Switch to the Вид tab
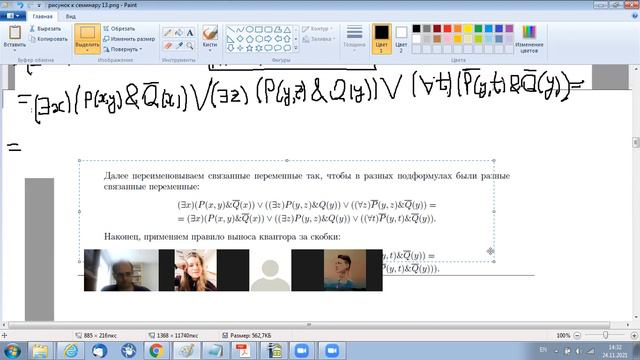This screenshot has width=640, height=360. point(71,16)
